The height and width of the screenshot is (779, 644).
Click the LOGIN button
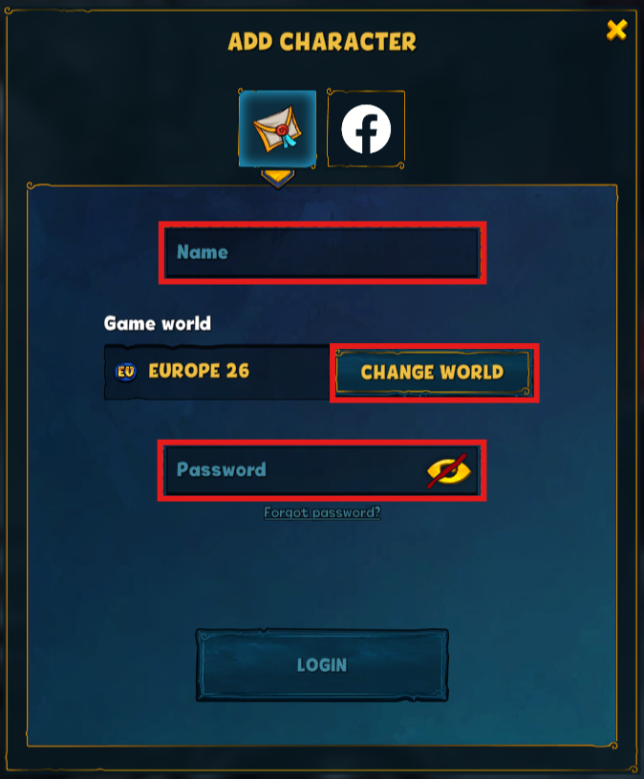point(322,665)
